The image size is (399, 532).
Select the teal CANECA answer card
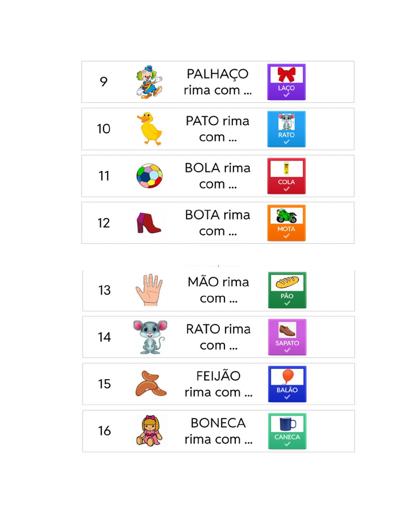point(287,431)
